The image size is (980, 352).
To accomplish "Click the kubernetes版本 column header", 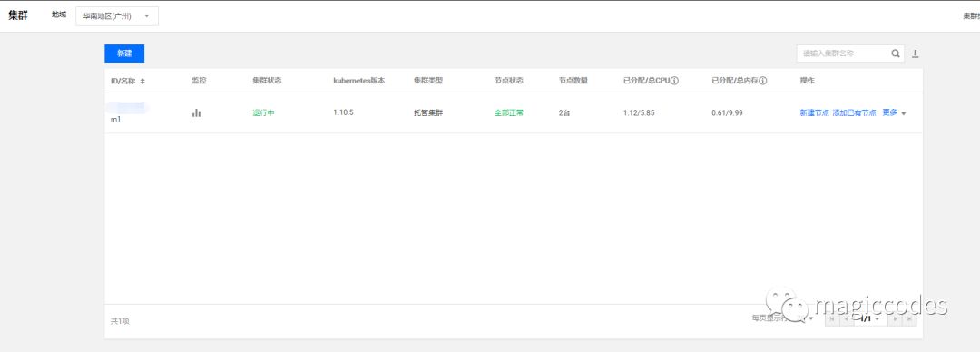I will pyautogui.click(x=359, y=81).
